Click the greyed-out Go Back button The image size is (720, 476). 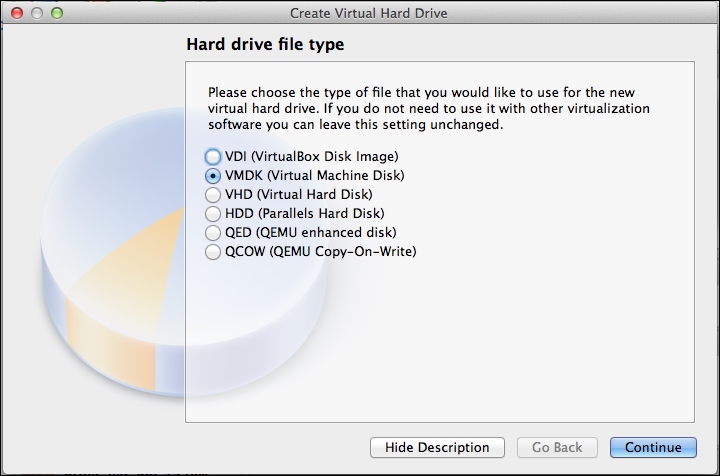point(557,447)
